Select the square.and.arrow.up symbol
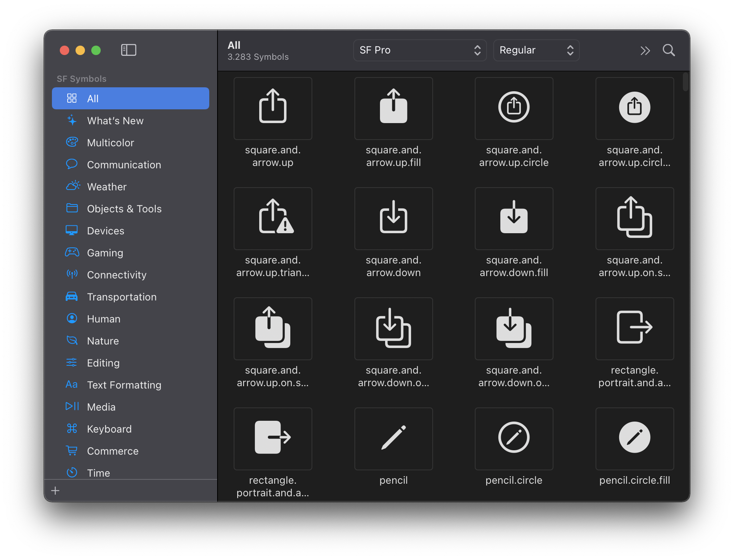Screen dimensions: 734x560 click(x=273, y=109)
